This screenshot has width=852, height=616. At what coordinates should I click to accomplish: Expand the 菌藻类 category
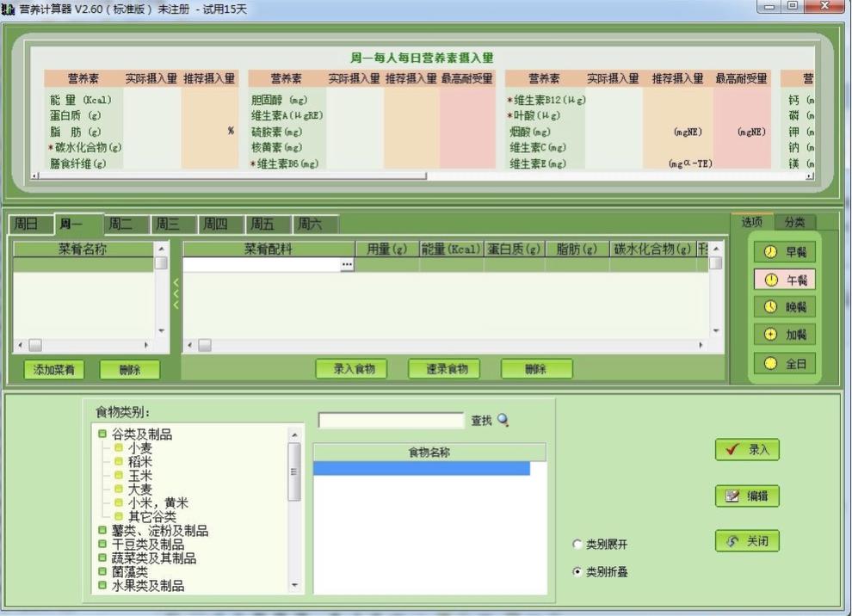tap(102, 571)
